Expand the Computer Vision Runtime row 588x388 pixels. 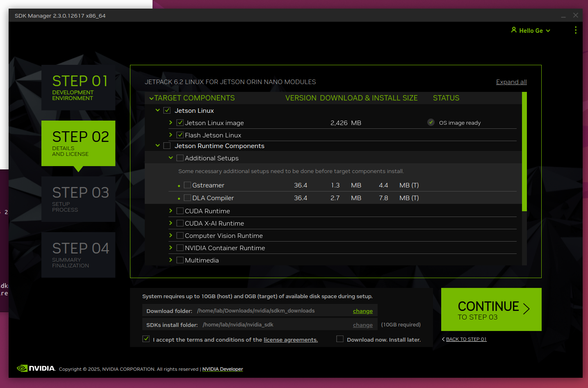[x=171, y=235]
